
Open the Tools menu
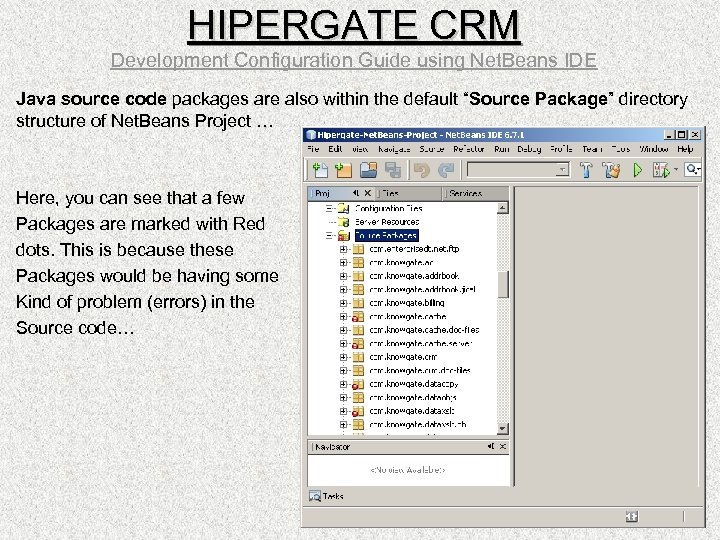point(621,149)
